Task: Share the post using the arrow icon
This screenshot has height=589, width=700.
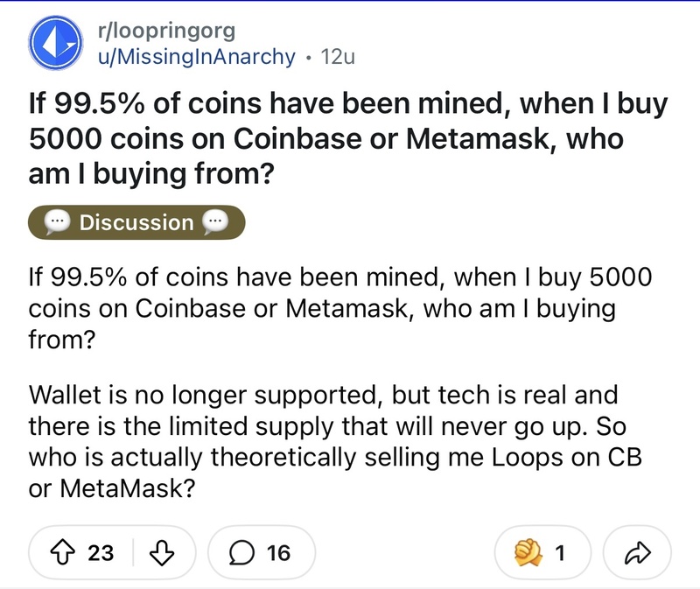Action: 637,553
